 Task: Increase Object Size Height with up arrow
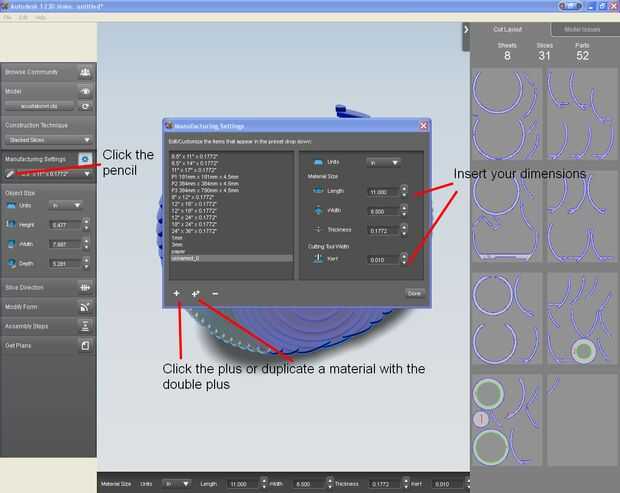coord(86,221)
